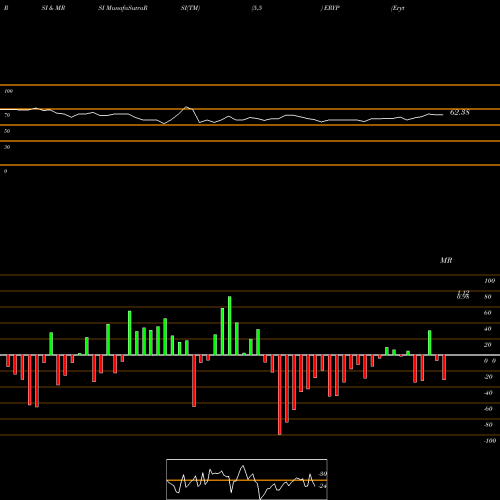Click the MR axis label 80

click(488, 297)
